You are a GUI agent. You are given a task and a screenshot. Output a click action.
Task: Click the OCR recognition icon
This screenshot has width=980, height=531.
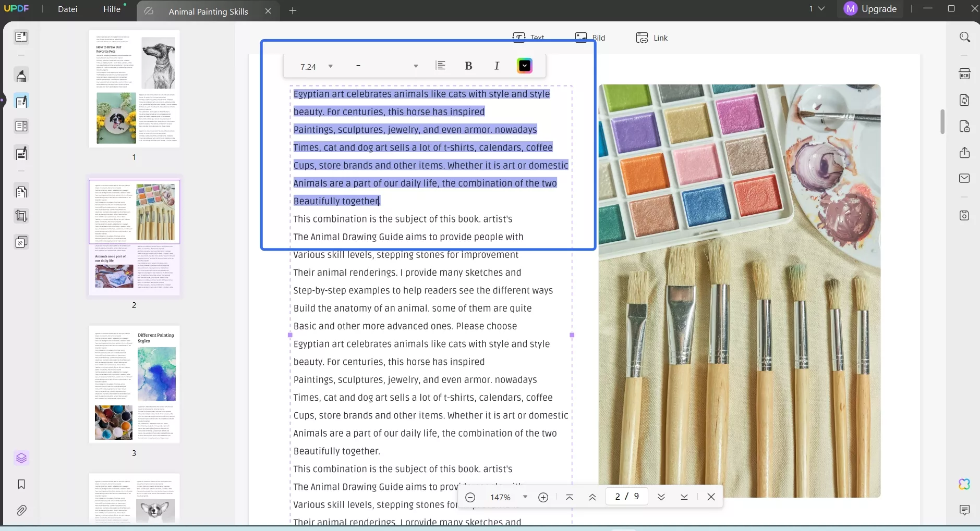[x=964, y=74]
